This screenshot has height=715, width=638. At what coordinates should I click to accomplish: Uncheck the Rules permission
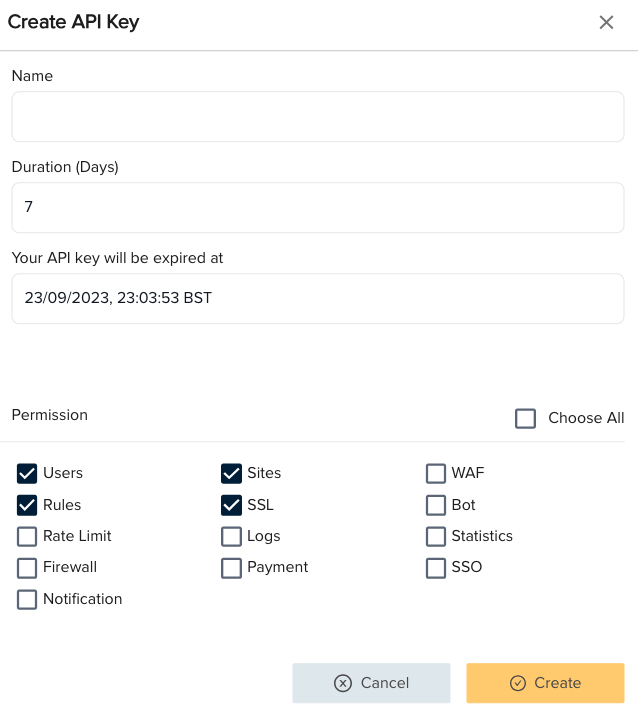[x=27, y=505]
